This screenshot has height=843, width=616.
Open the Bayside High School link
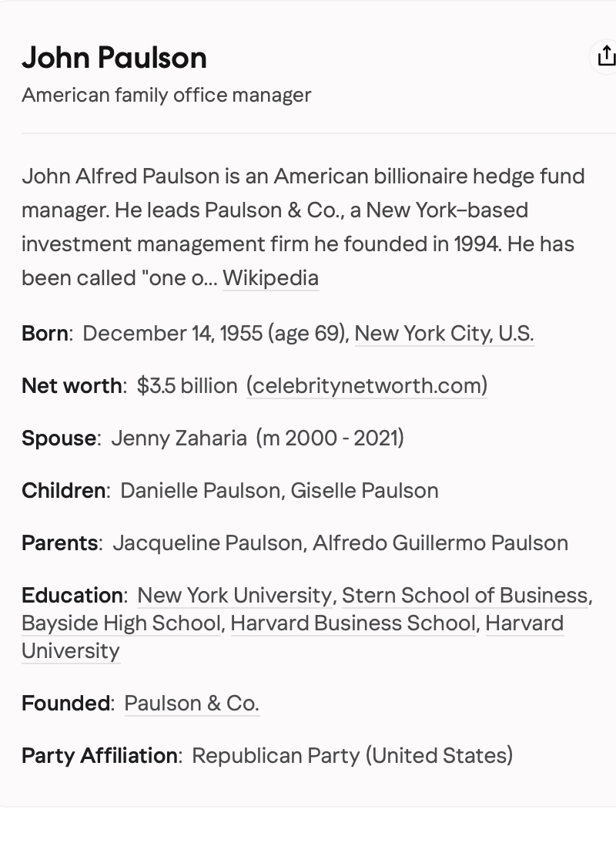pyautogui.click(x=121, y=623)
